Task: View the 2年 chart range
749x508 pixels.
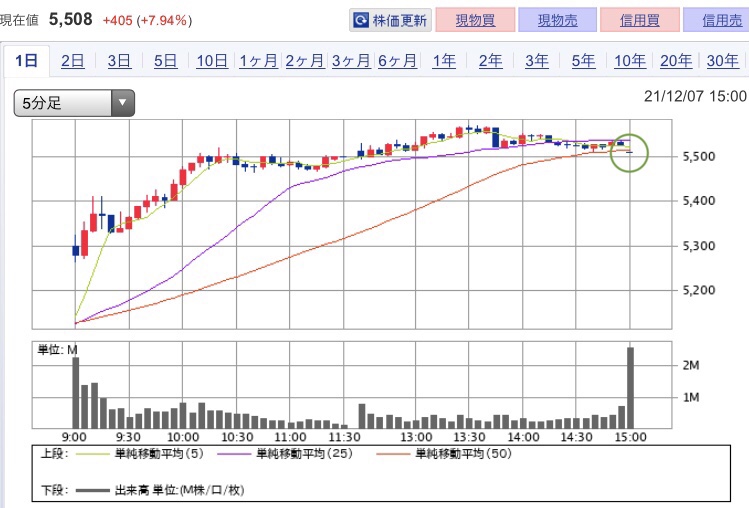Action: tap(490, 61)
